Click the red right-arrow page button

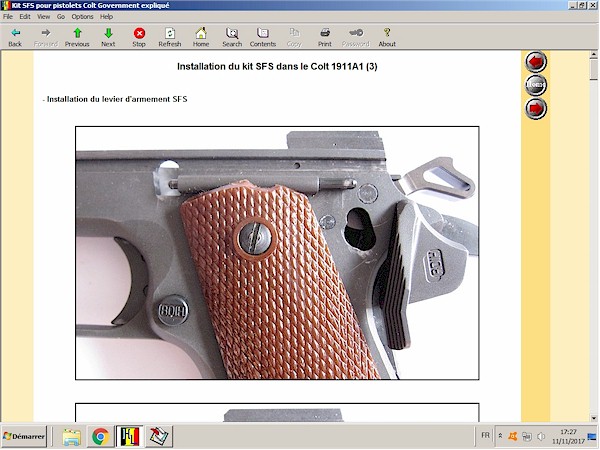536,108
